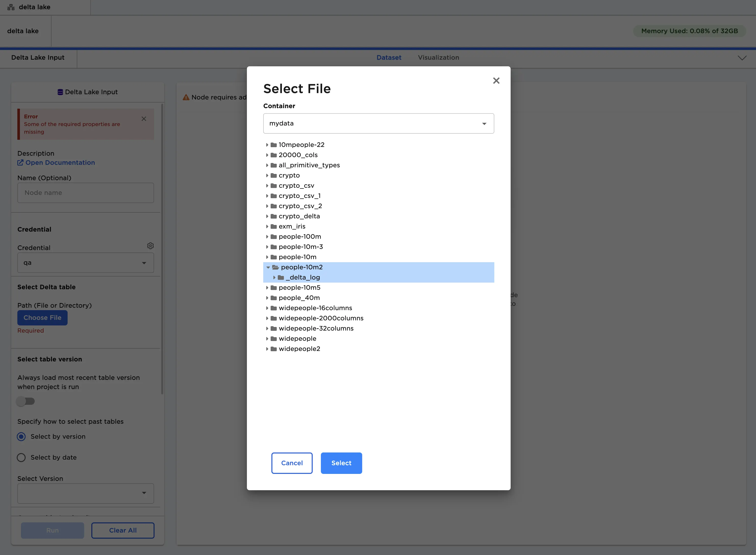
Task: Expand the widepeople-2000columns folder
Action: coord(267,318)
